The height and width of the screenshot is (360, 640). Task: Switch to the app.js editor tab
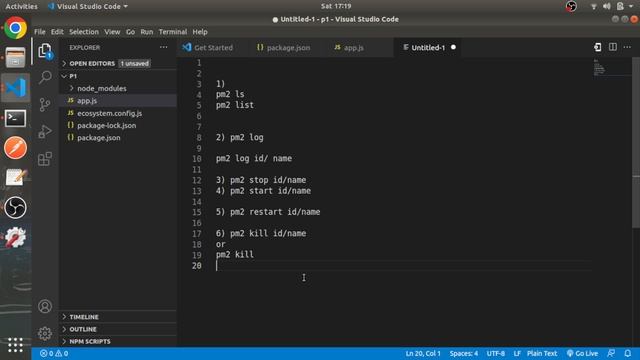point(353,47)
